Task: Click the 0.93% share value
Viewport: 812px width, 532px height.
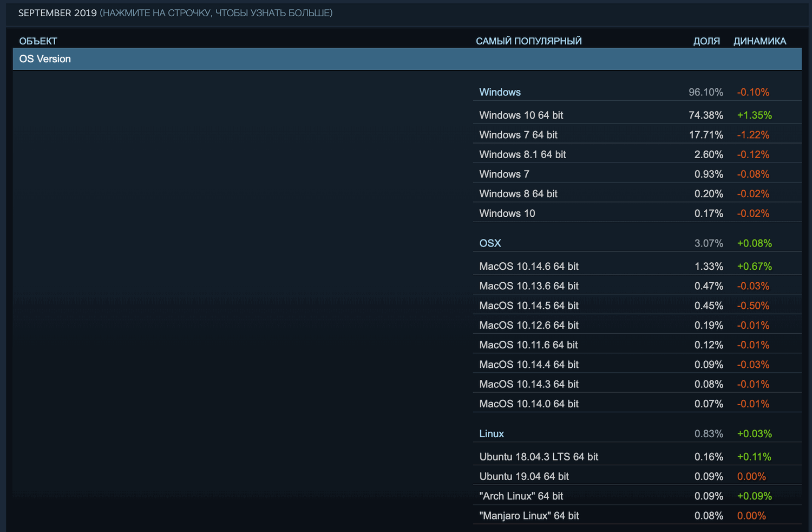Action: click(x=709, y=174)
